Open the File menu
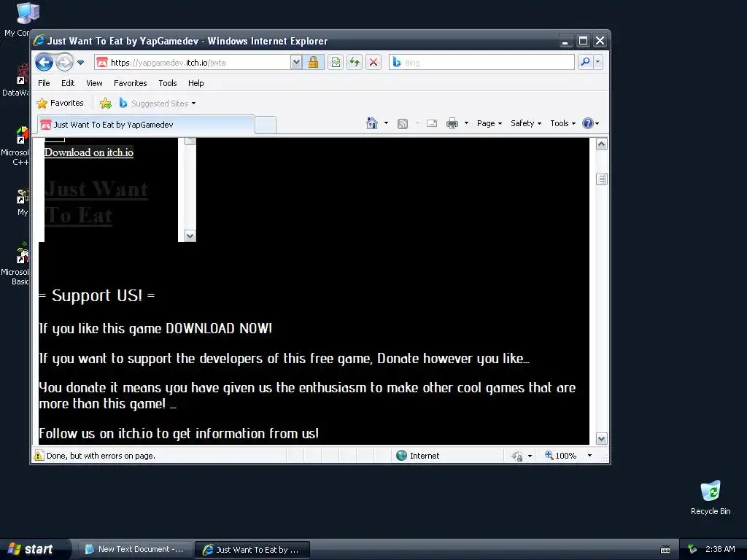This screenshot has width=747, height=560. (44, 83)
